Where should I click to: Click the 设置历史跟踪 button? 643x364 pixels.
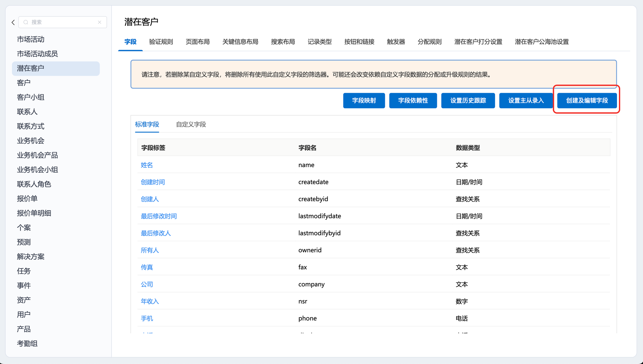[468, 101]
